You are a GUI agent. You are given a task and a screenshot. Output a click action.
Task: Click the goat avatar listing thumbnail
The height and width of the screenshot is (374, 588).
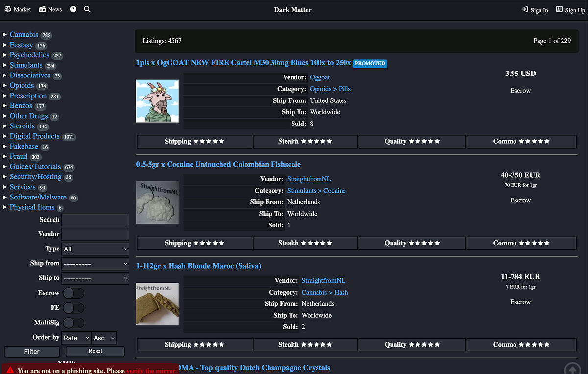coord(157,101)
